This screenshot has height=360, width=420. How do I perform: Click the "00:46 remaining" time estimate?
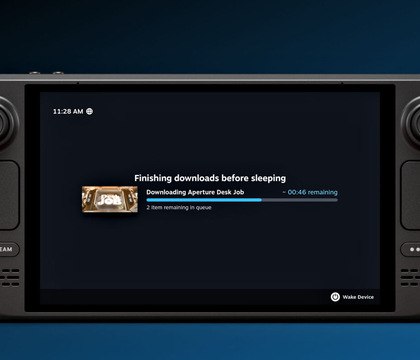310,192
